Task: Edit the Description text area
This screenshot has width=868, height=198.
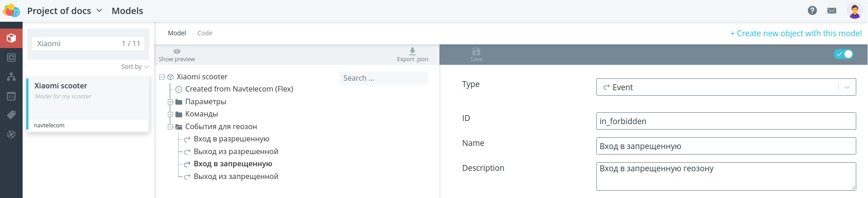Action: pyautogui.click(x=726, y=176)
